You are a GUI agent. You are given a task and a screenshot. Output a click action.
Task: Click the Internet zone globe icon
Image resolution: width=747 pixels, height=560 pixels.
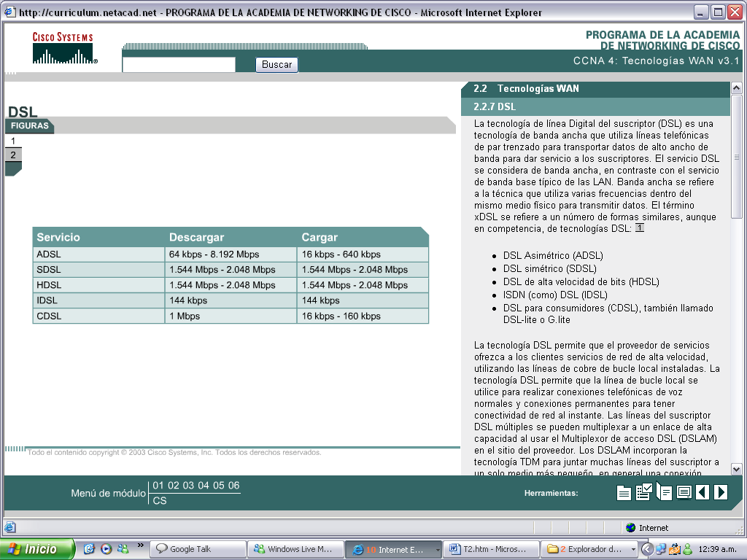631,527
